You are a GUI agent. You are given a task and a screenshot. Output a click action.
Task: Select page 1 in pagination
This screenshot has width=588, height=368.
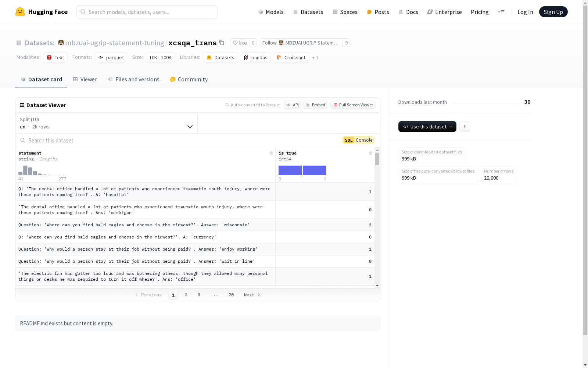[173, 295]
